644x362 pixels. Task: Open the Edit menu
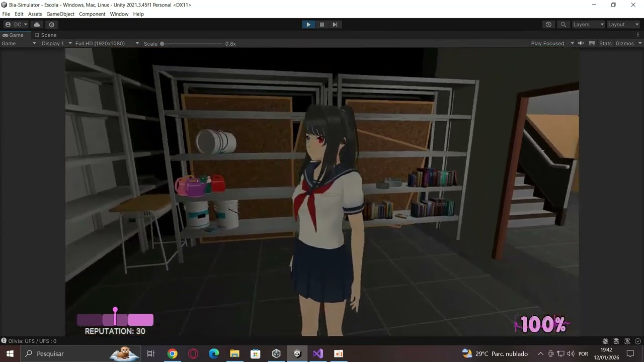tap(19, 14)
